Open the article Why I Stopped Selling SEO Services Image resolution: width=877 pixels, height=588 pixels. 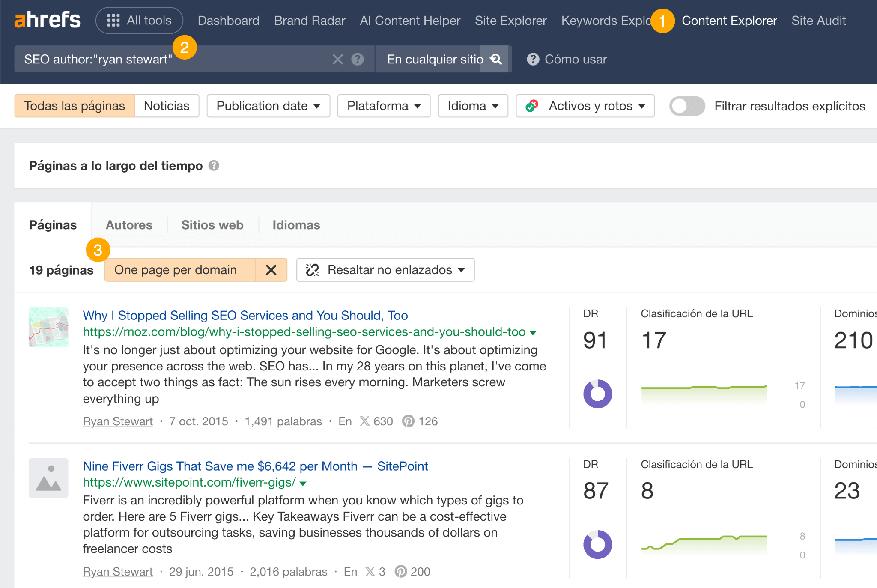click(x=245, y=315)
